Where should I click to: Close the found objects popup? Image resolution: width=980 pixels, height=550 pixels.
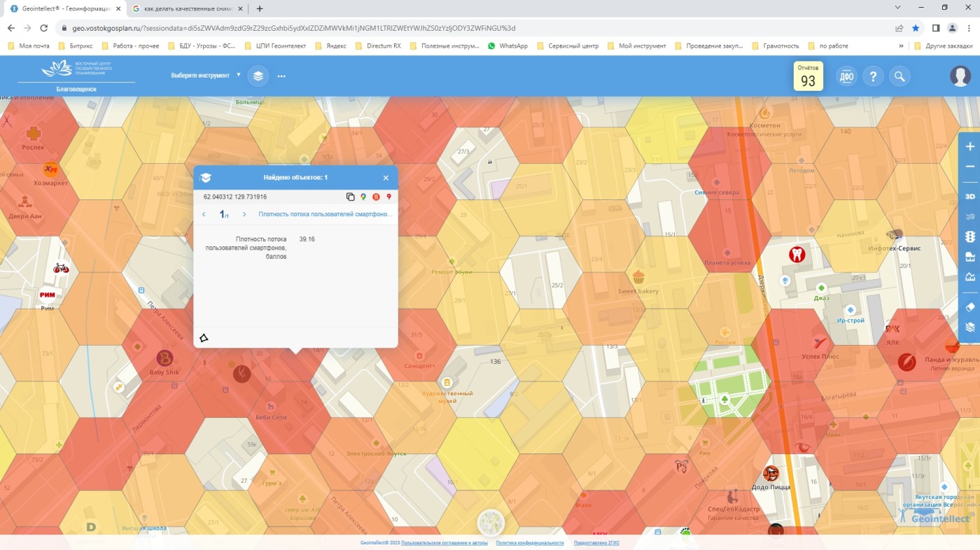[386, 178]
